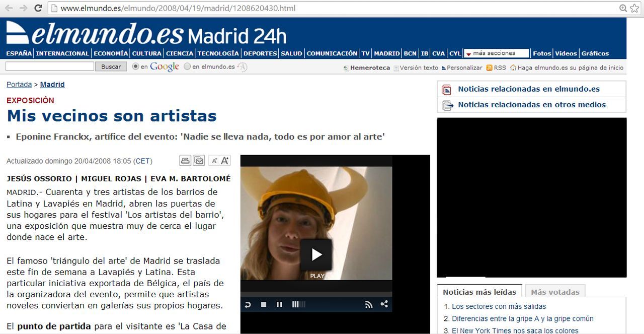Expand the 'más secciones' dropdown
Image resolution: width=644 pixels, height=334 pixels.
click(x=496, y=53)
